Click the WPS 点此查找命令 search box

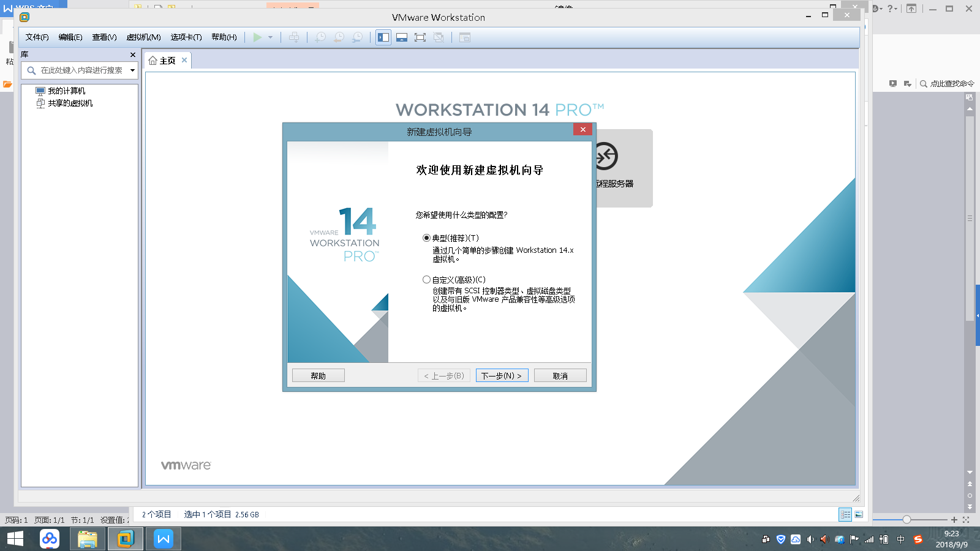point(947,84)
